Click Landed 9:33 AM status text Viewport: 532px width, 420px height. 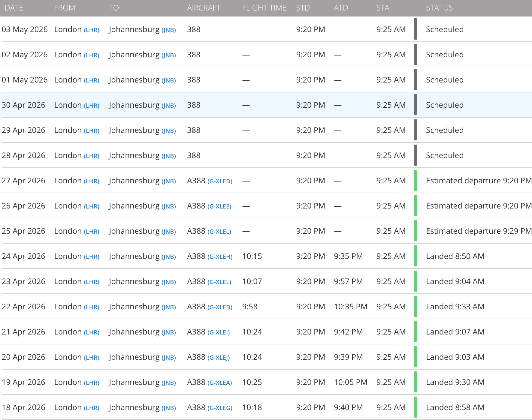[455, 307]
